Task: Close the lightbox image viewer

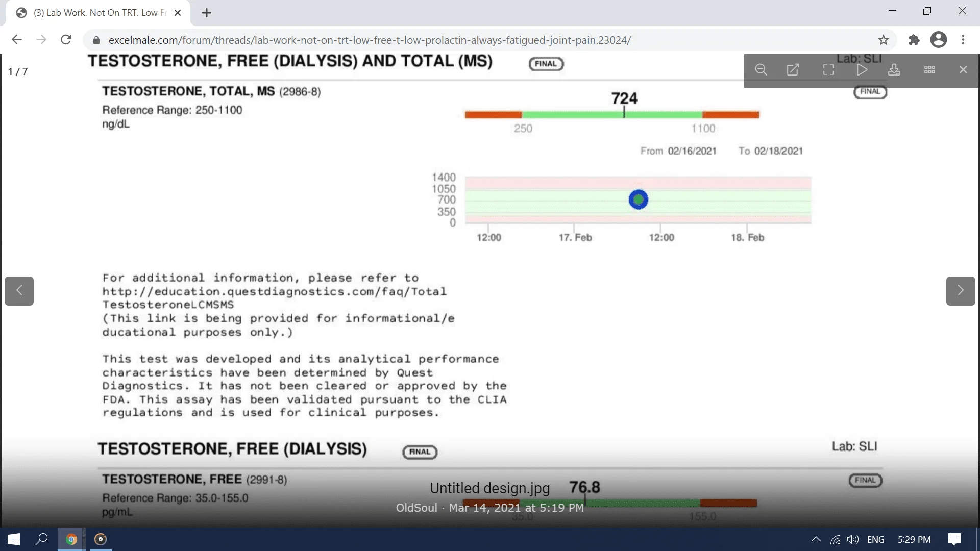Action: coord(963,70)
